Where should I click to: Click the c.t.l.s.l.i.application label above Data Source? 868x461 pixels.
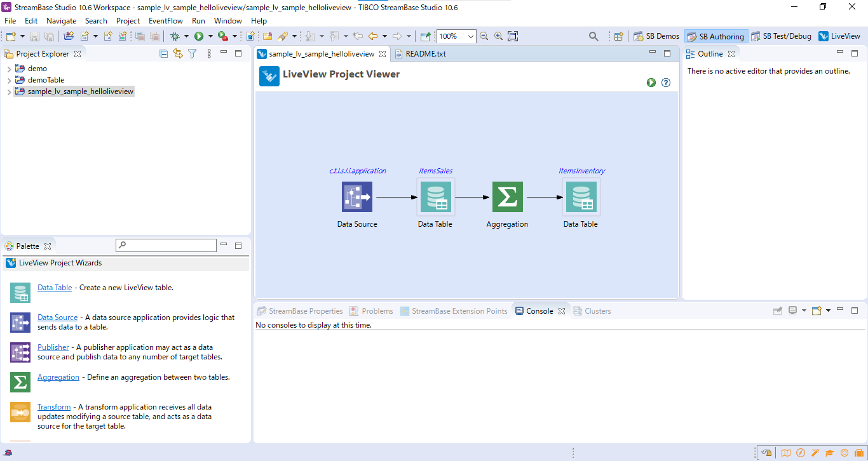coord(357,171)
